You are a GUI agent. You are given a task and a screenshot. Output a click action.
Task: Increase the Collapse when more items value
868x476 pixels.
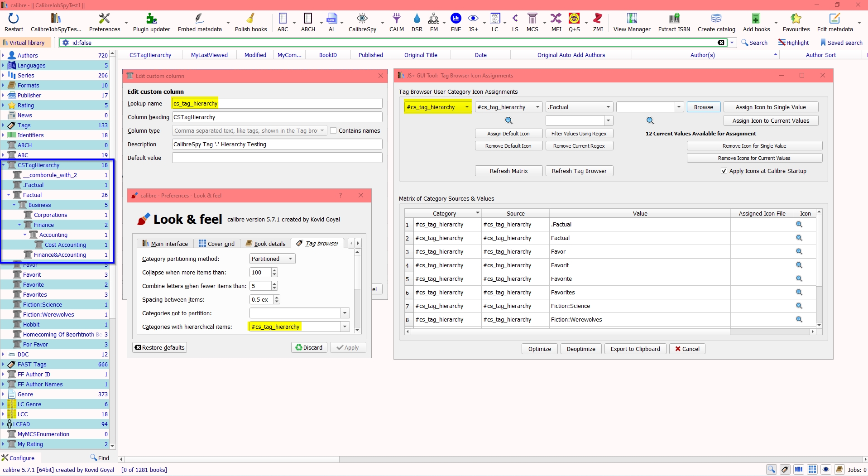274,270
